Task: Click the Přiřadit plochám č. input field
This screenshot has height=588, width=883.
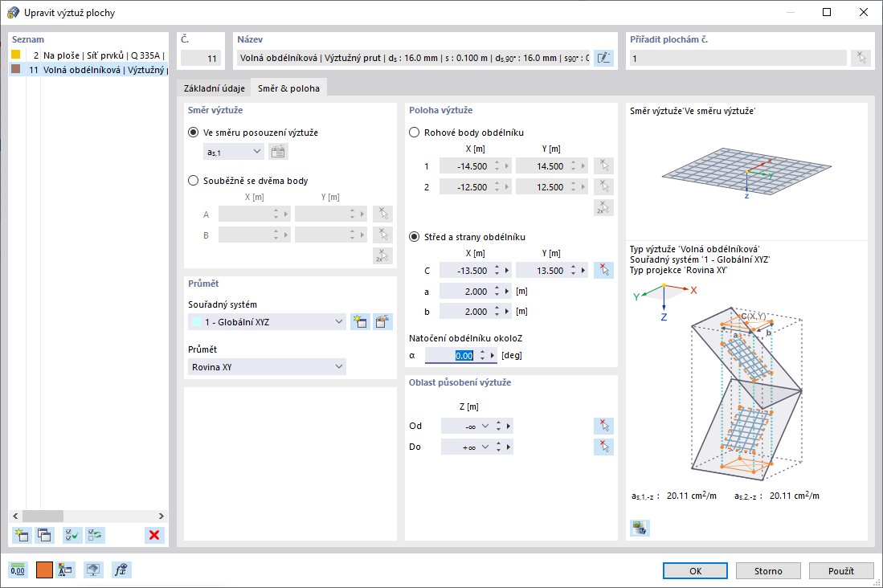Action: (738, 58)
